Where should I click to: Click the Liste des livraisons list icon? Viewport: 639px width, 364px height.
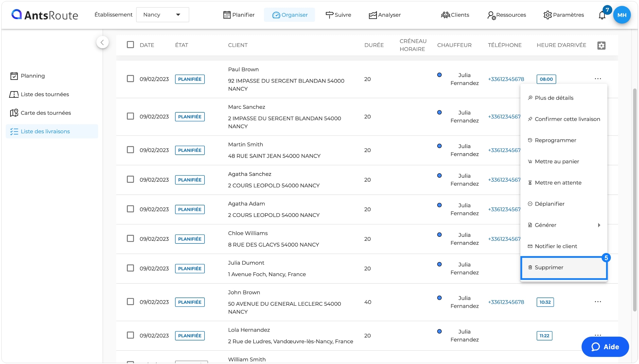click(x=14, y=131)
